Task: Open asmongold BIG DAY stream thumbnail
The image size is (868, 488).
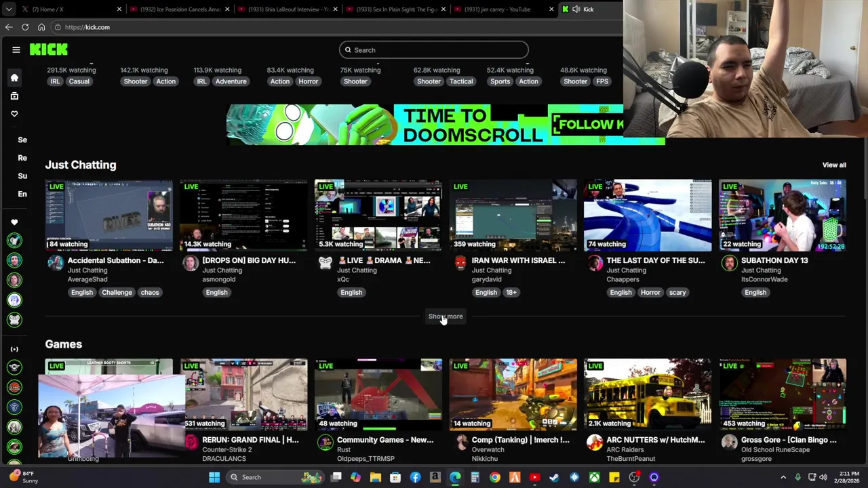Action: (243, 216)
